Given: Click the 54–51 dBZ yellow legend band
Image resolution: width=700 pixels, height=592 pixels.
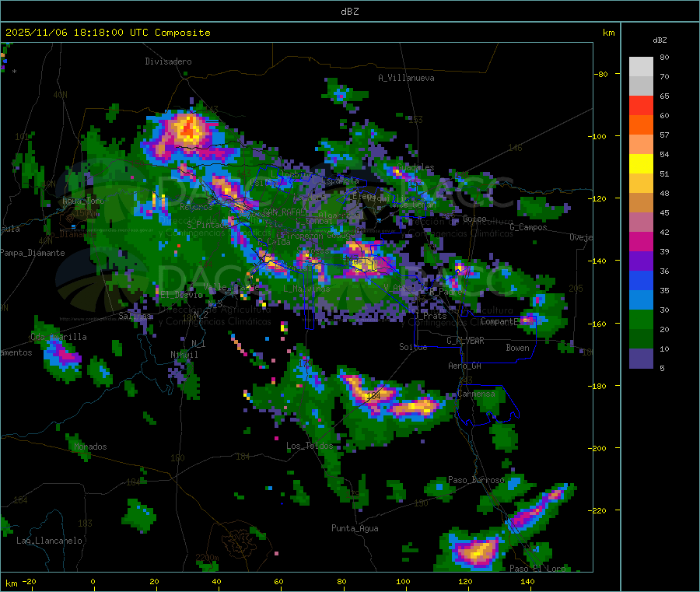Looking at the screenshot, I should pos(641,164).
